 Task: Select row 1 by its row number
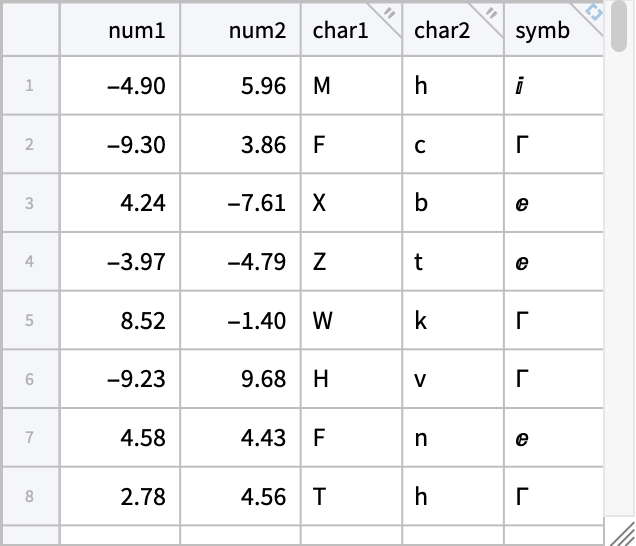coord(30,86)
